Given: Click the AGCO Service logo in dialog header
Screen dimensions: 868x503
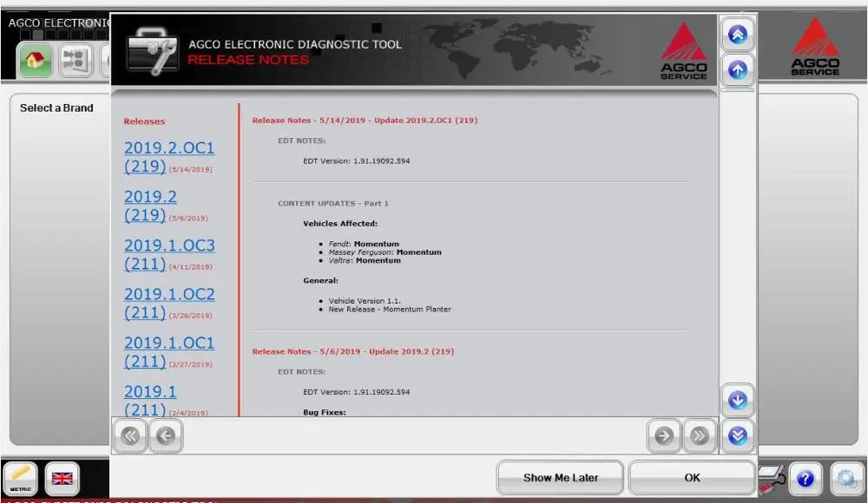Looking at the screenshot, I should tap(684, 51).
